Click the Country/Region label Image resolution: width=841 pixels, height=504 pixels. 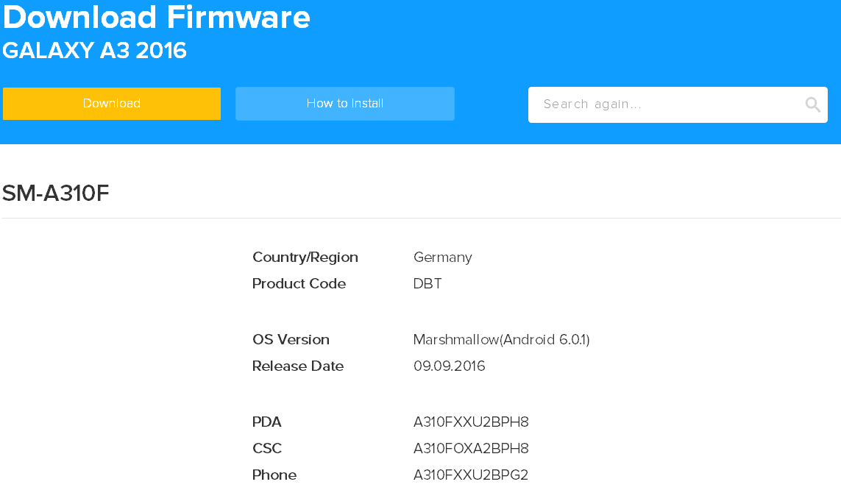tap(305, 258)
